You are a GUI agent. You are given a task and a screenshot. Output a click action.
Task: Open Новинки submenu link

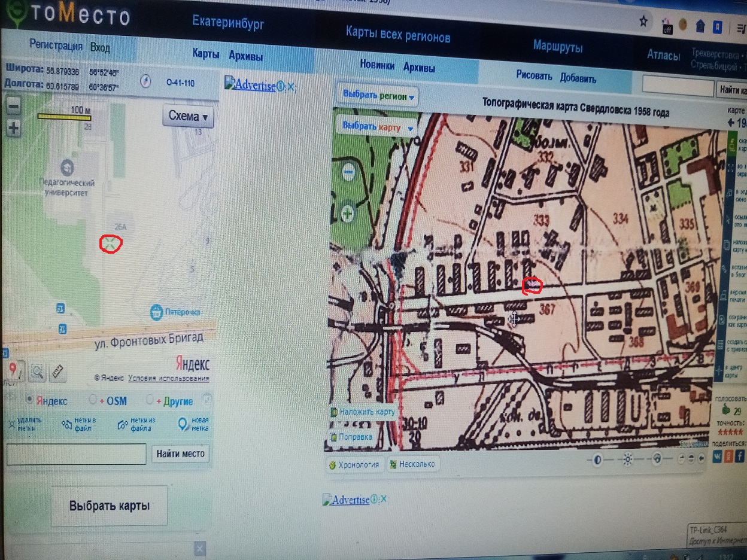click(x=377, y=66)
